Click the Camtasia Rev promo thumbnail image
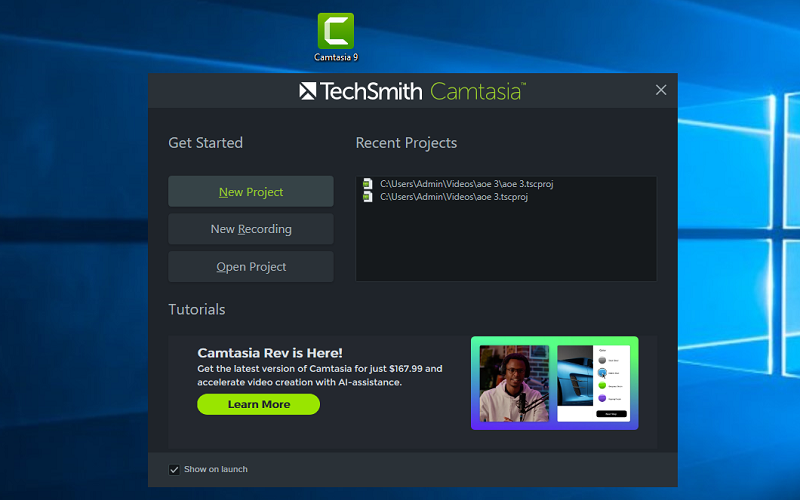Viewport: 800px width, 500px height. [x=555, y=383]
